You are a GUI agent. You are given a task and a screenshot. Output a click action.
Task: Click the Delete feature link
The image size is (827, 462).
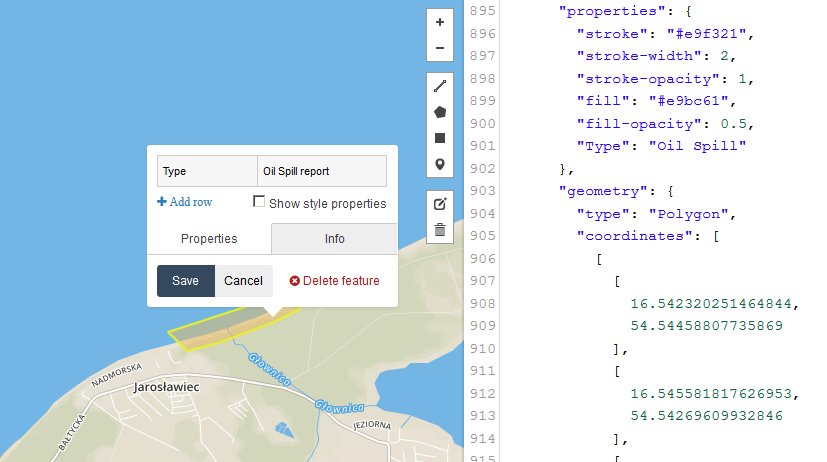(334, 281)
